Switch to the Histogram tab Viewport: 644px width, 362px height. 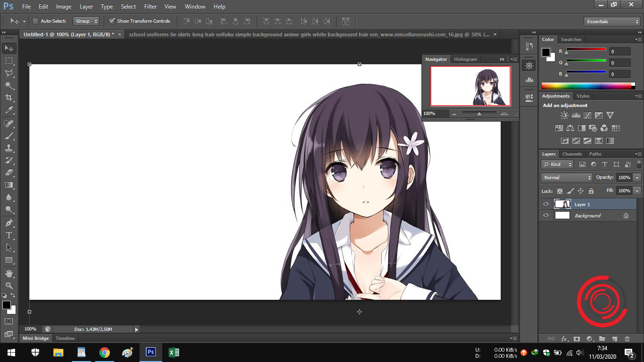pyautogui.click(x=465, y=59)
